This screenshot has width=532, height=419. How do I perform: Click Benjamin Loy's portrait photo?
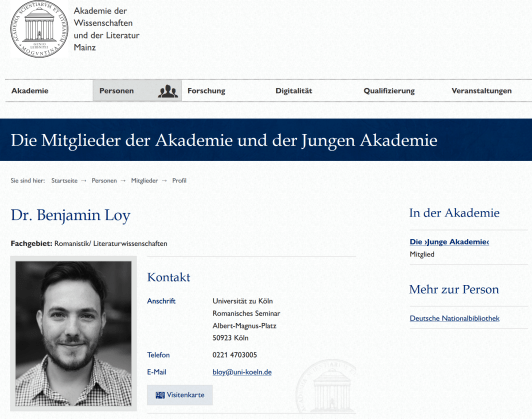click(x=73, y=334)
